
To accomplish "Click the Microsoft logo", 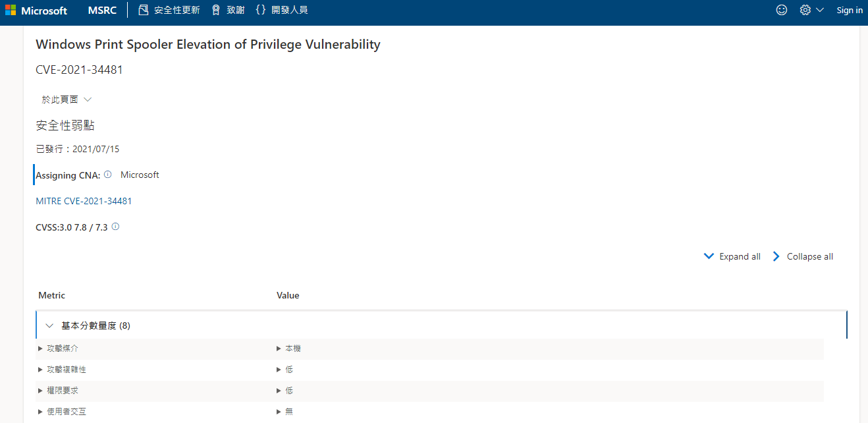I will 36,11.
